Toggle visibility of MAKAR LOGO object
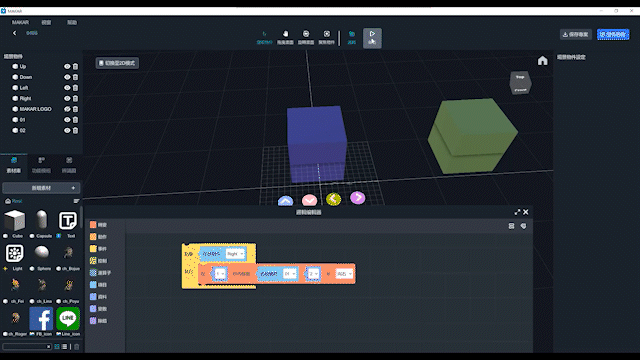640x360 pixels. point(67,109)
